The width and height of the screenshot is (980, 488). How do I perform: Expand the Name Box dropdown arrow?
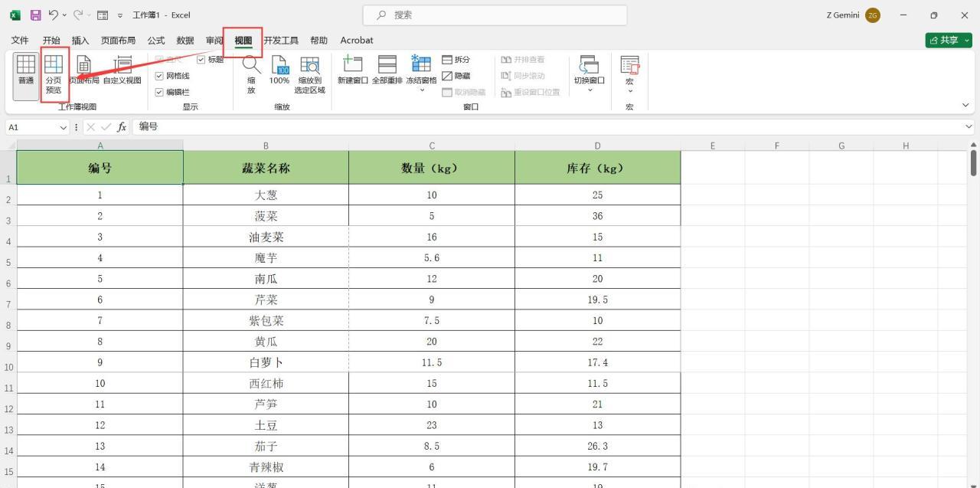[64, 127]
